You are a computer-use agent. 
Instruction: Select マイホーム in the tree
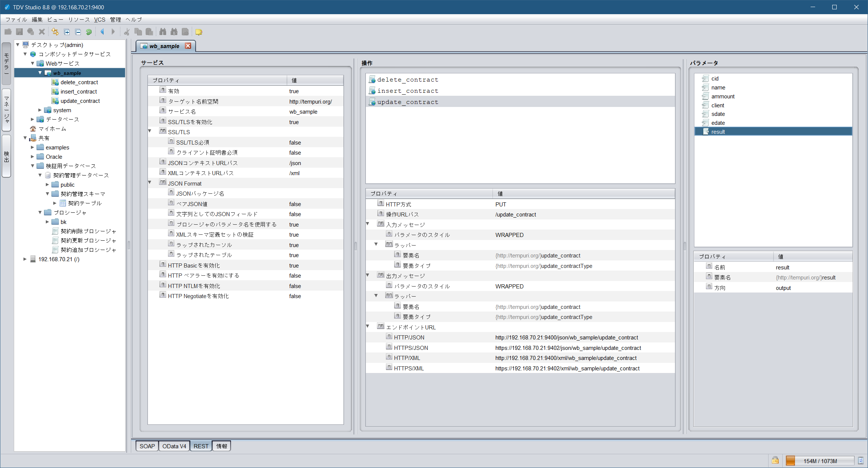[52, 129]
